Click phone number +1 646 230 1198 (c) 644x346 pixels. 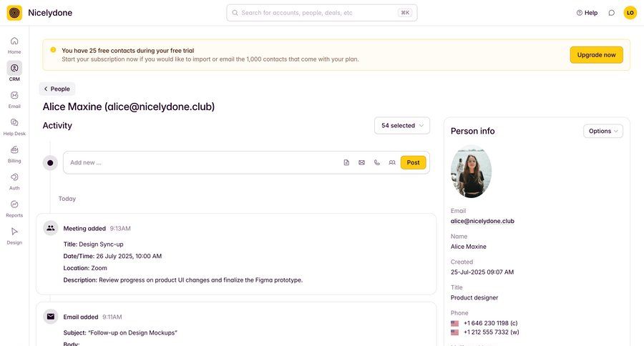coord(490,323)
